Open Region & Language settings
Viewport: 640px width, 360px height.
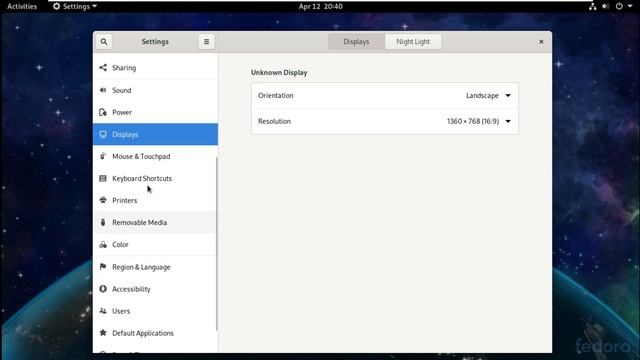(155, 267)
